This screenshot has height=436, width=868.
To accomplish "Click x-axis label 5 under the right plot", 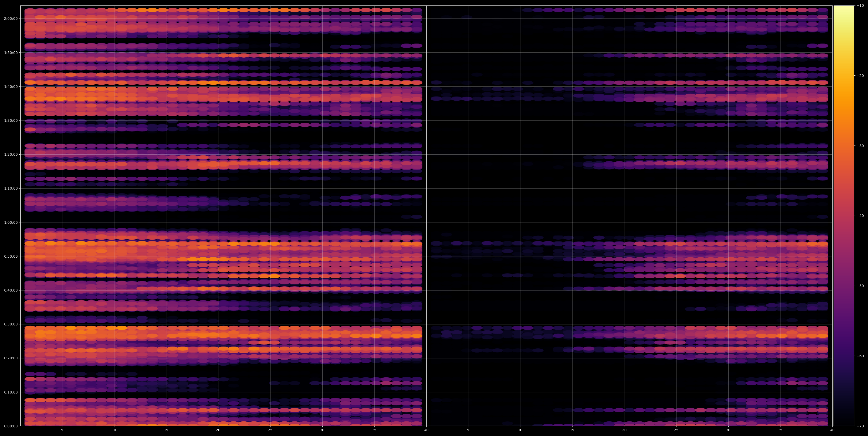I will tap(468, 430).
